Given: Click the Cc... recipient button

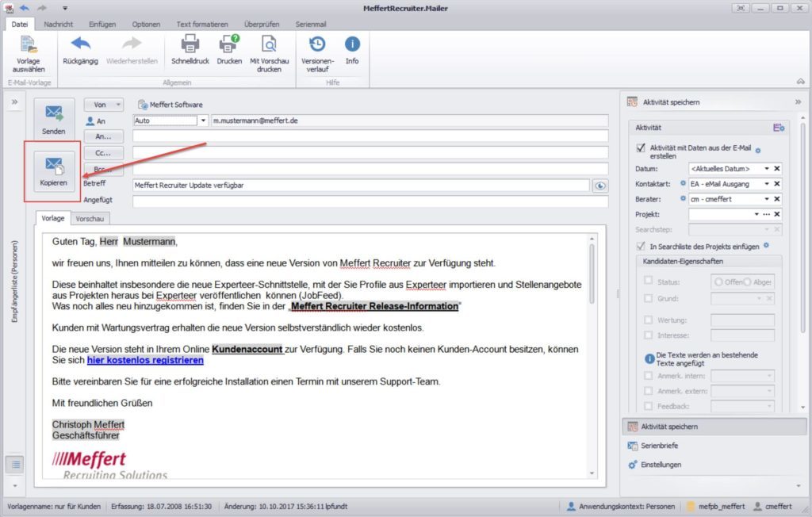Looking at the screenshot, I should point(104,153).
